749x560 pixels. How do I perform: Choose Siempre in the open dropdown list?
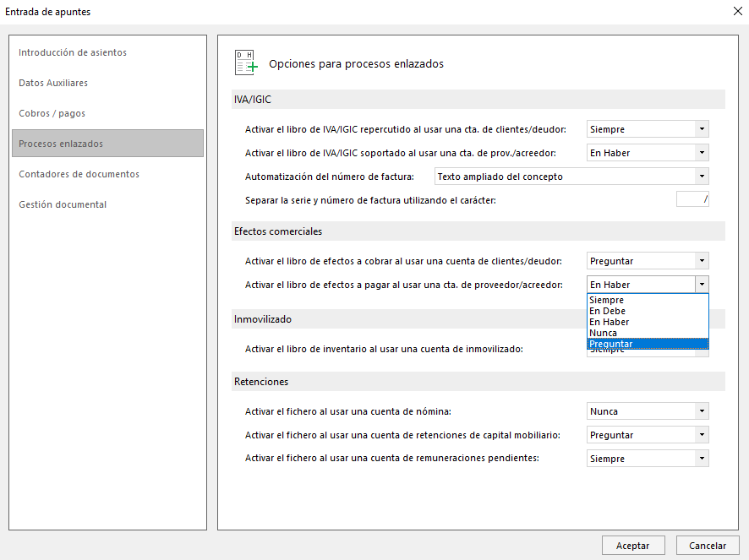pos(648,300)
